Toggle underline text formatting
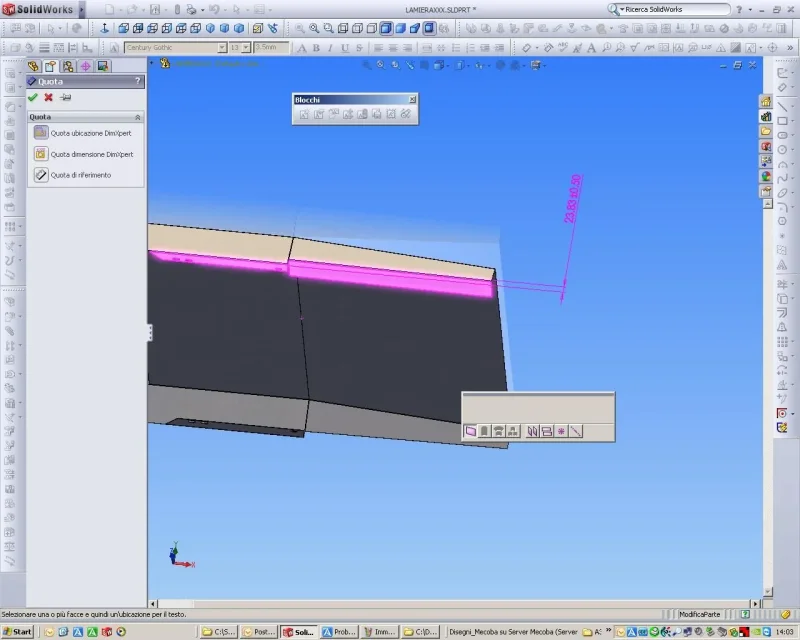 (x=345, y=48)
